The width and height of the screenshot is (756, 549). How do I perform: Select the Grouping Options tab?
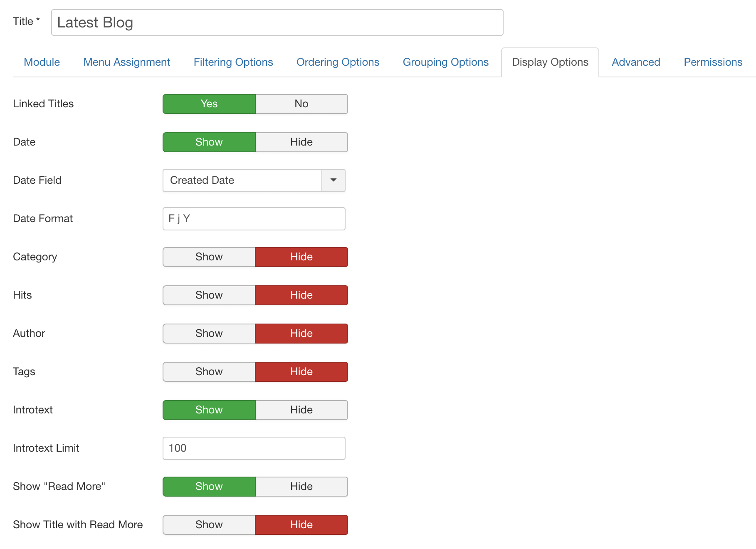point(446,62)
